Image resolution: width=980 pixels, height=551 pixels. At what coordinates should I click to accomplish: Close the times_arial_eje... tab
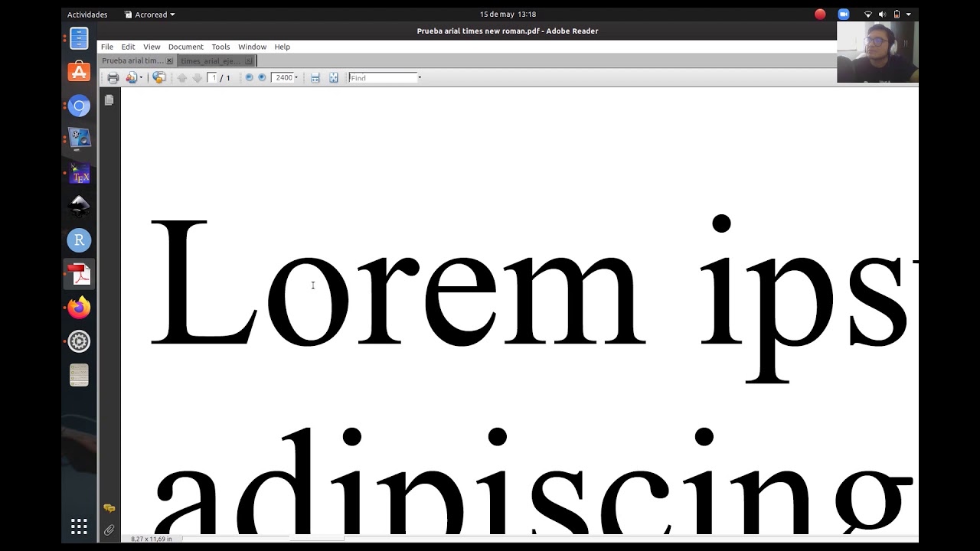248,61
